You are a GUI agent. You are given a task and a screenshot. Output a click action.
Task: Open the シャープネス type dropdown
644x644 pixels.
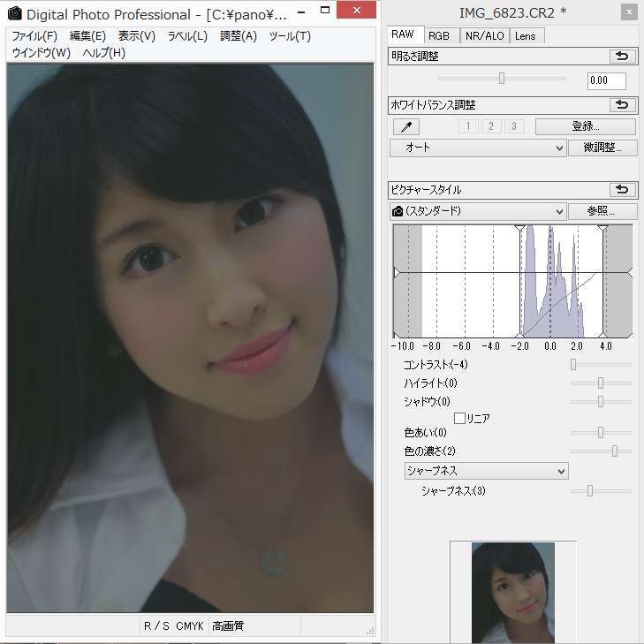(486, 471)
